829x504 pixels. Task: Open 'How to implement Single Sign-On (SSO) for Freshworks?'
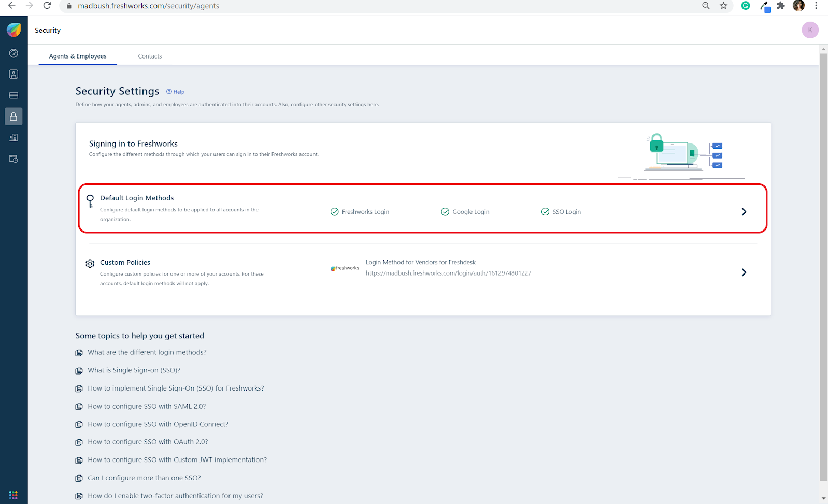[176, 388]
